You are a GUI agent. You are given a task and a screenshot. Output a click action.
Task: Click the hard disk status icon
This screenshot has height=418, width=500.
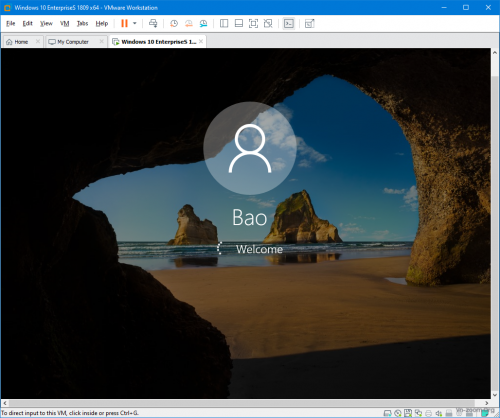[x=387, y=413]
